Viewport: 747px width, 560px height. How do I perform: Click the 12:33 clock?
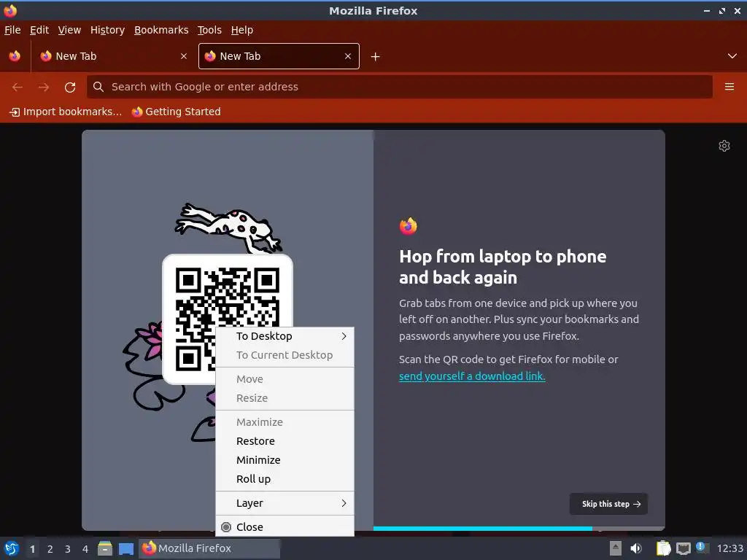click(729, 548)
